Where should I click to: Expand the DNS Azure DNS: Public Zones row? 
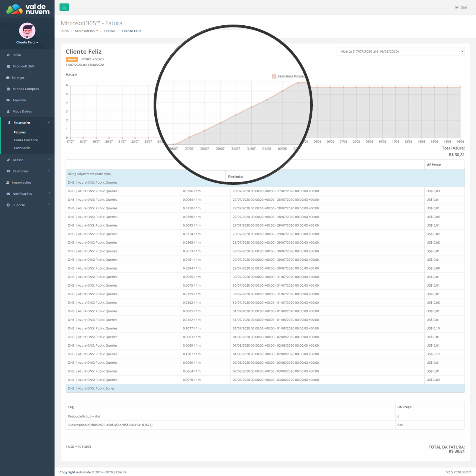[265, 389]
